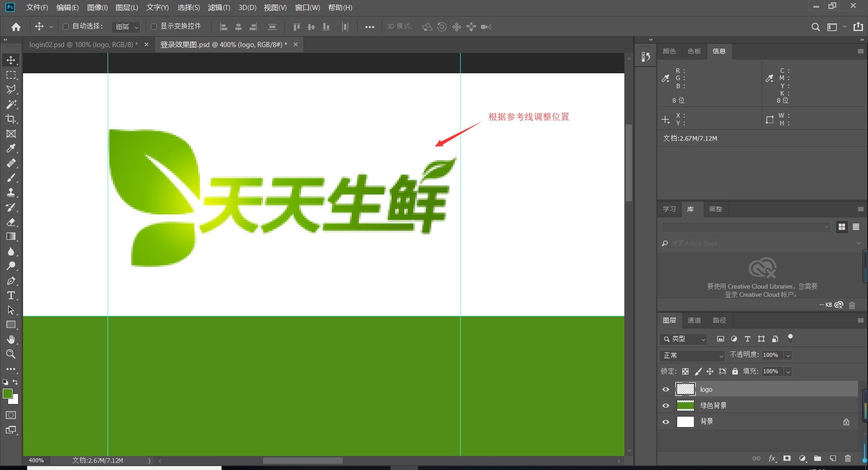
Task: Create a new group folder icon
Action: [817, 458]
